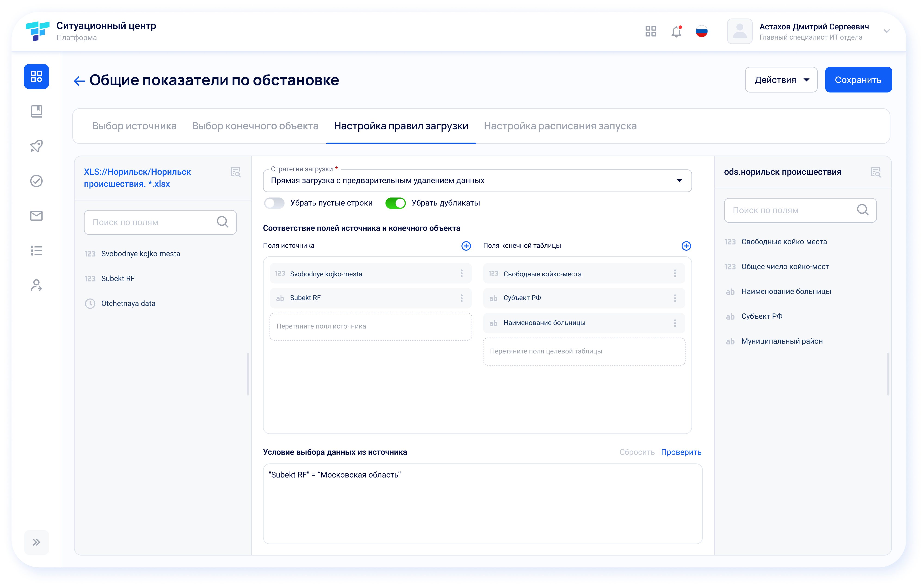
Task: Click the Сбросить link
Action: pos(637,452)
